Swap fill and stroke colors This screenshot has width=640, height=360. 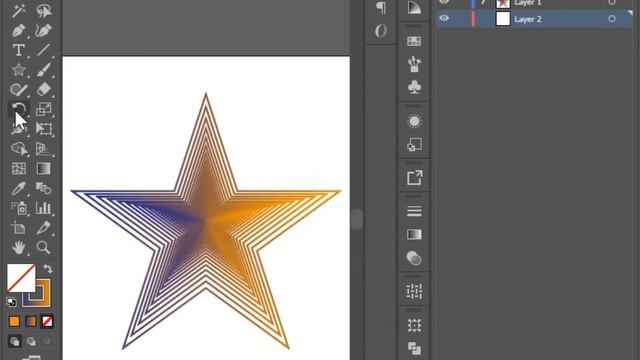coord(48,269)
